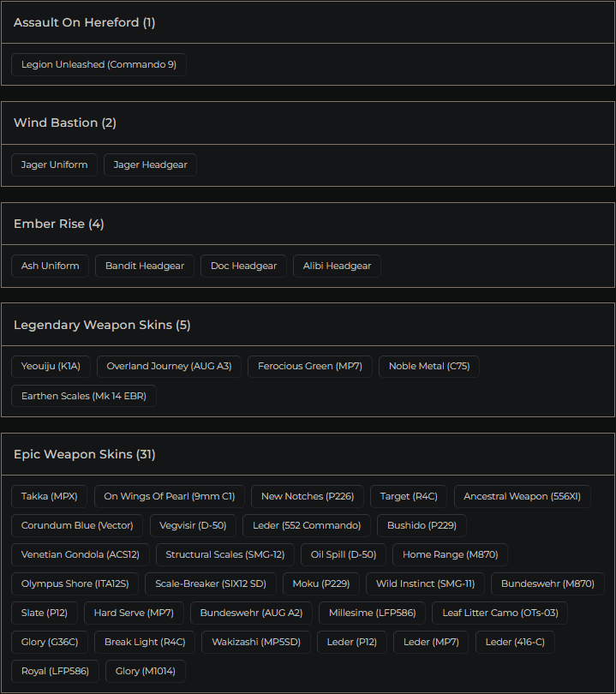616x694 pixels.
Task: Select Corundum Blue (Vector) skin
Action: [x=77, y=525]
